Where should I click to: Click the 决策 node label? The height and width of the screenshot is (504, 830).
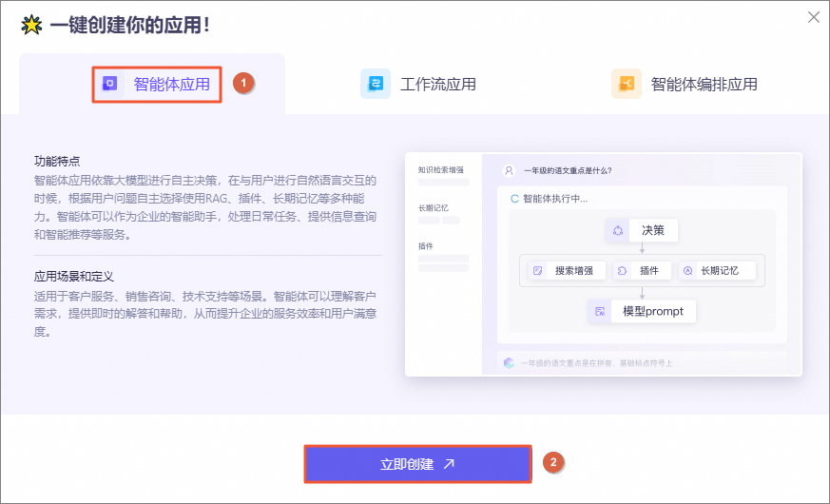pos(652,230)
